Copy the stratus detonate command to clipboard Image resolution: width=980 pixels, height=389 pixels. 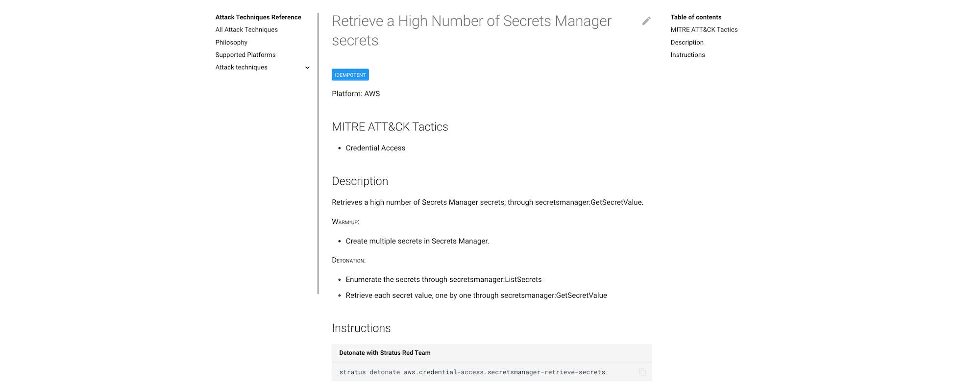642,372
